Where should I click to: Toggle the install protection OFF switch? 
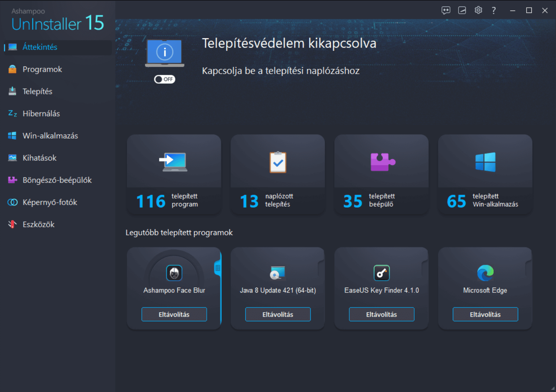164,79
